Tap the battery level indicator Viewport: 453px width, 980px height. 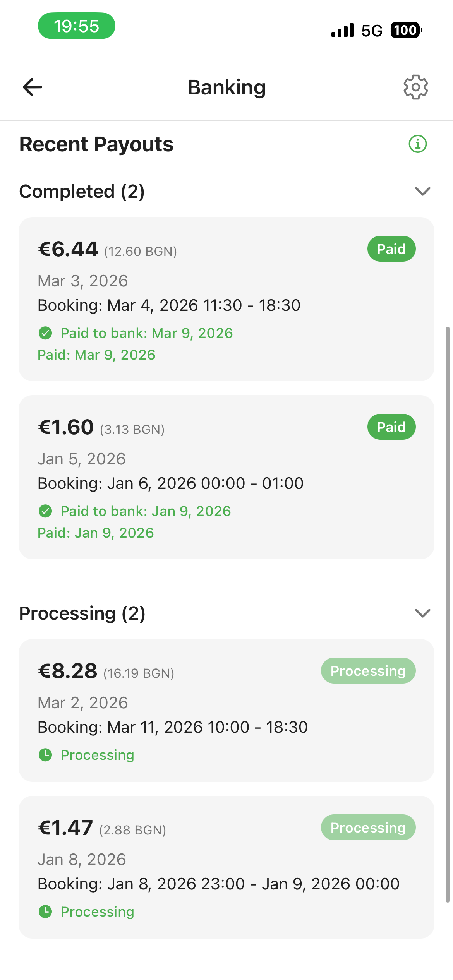pos(406,30)
